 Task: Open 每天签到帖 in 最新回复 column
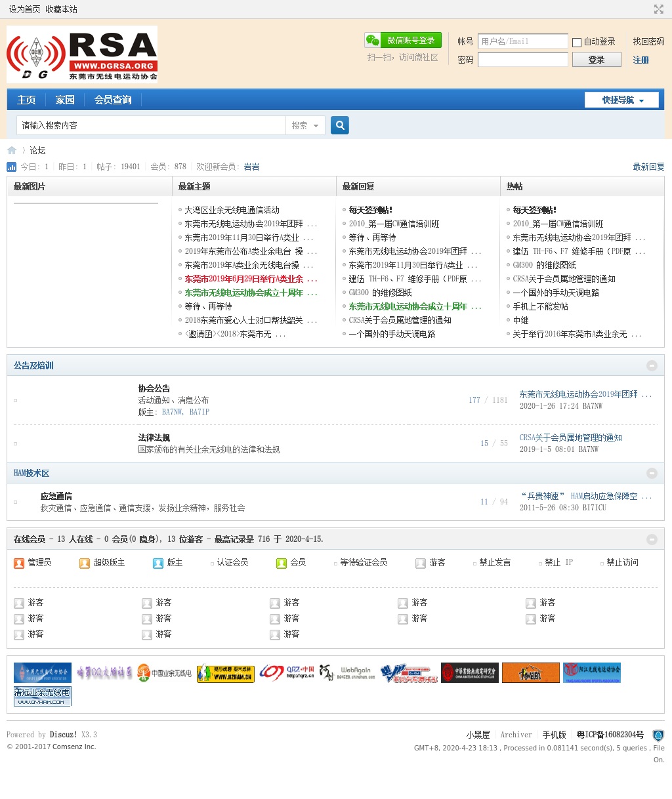click(370, 210)
